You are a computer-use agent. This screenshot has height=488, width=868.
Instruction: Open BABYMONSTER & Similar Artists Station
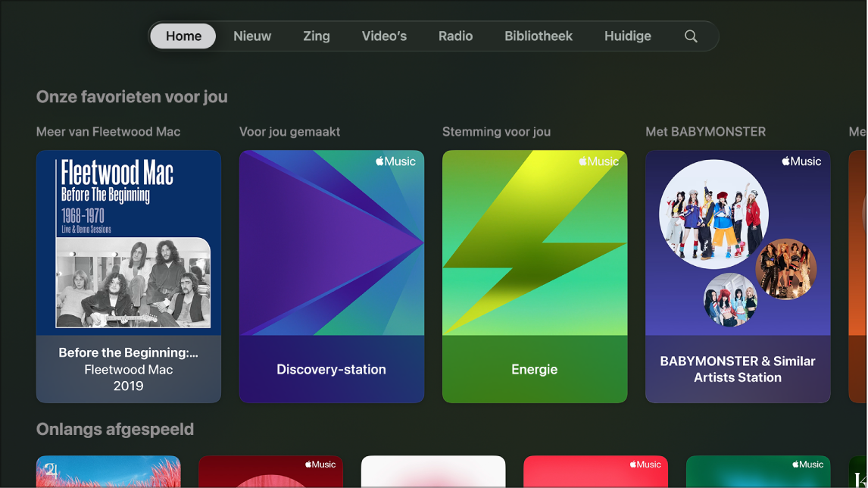737,275
